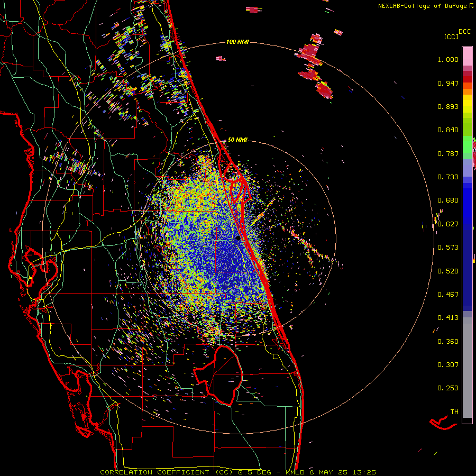The height and width of the screenshot is (476, 476).
Task: Click the black radar site marker at center
Action: click(x=237, y=239)
